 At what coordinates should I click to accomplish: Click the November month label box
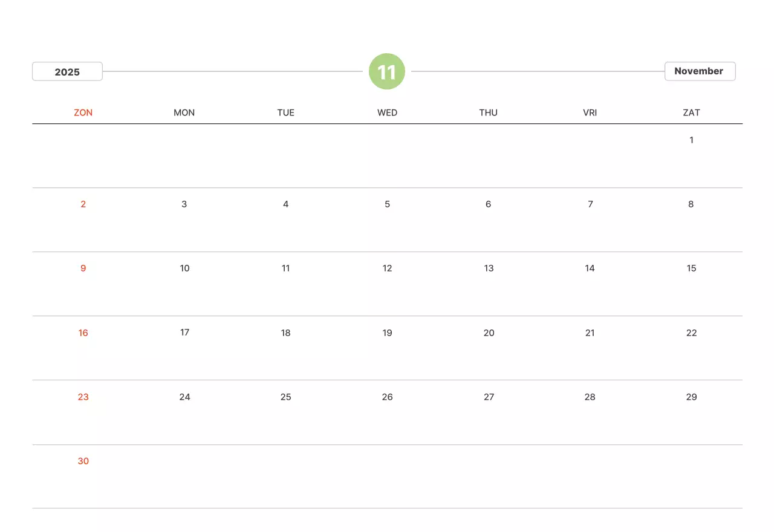pyautogui.click(x=700, y=71)
